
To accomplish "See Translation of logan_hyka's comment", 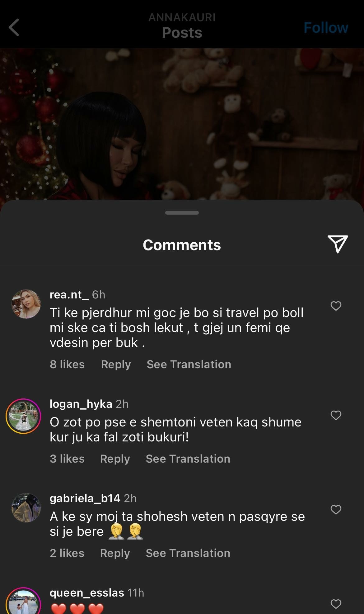I will tap(188, 459).
